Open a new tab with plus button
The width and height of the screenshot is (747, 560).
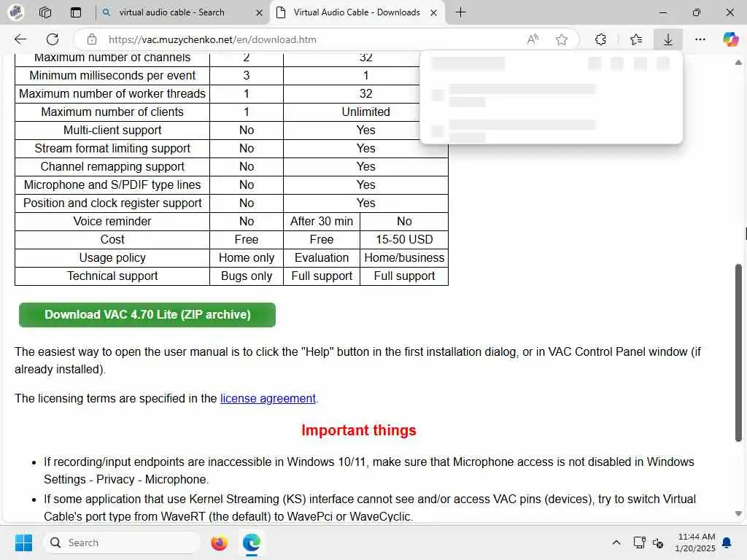pos(461,12)
